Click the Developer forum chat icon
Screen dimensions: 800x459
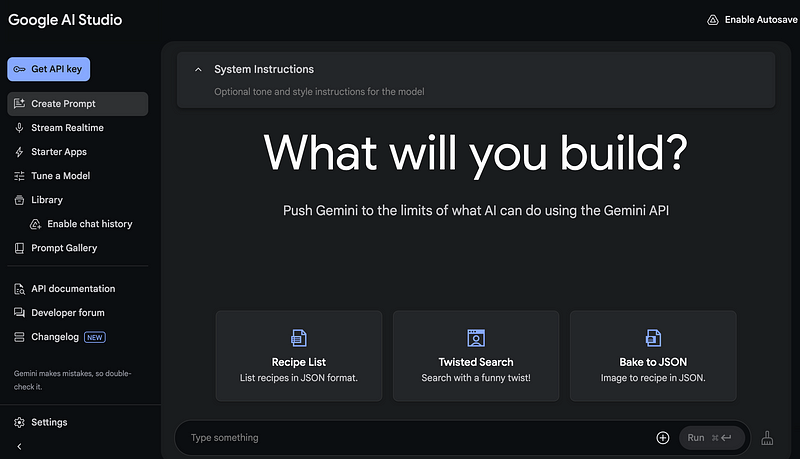(19, 313)
